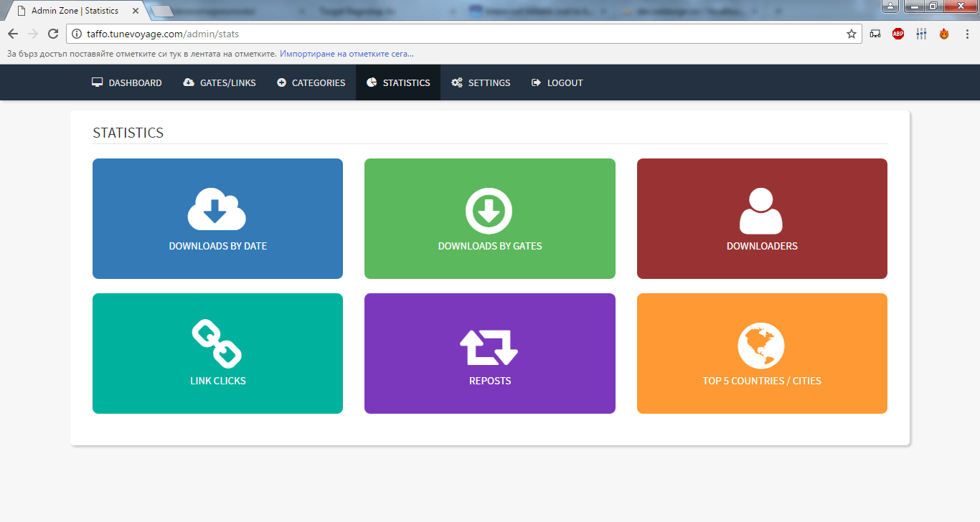The height and width of the screenshot is (522, 980).
Task: Click the Chrome profile user icon
Action: (890, 6)
